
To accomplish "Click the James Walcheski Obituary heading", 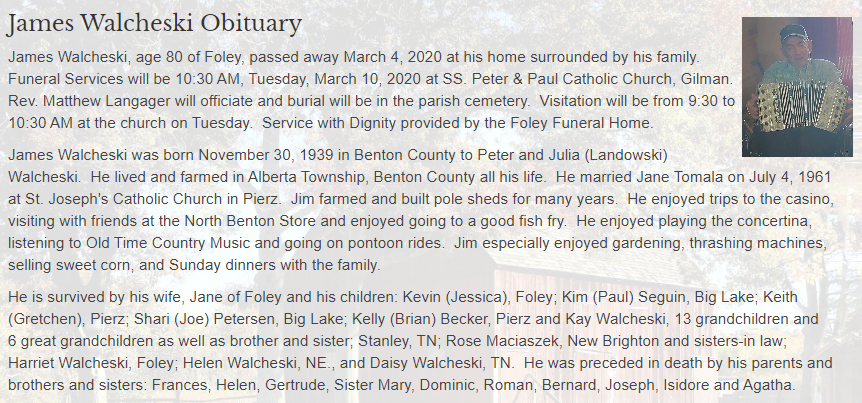I will pos(154,24).
